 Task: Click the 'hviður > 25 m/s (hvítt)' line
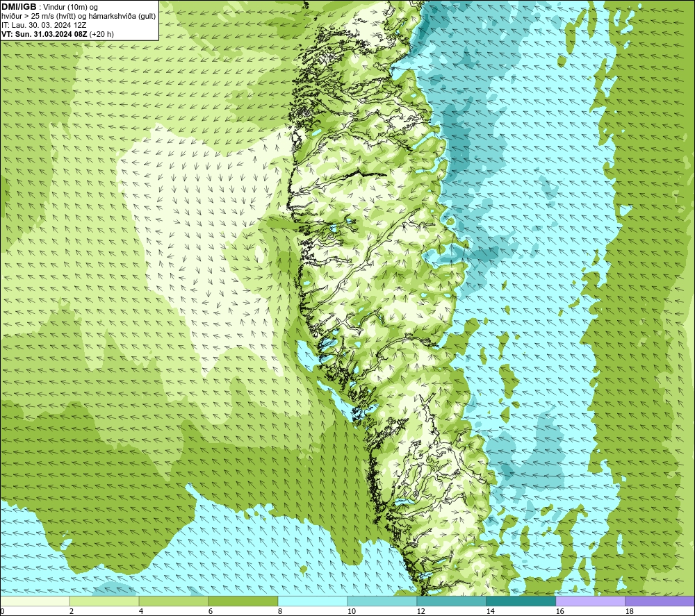[x=79, y=16]
